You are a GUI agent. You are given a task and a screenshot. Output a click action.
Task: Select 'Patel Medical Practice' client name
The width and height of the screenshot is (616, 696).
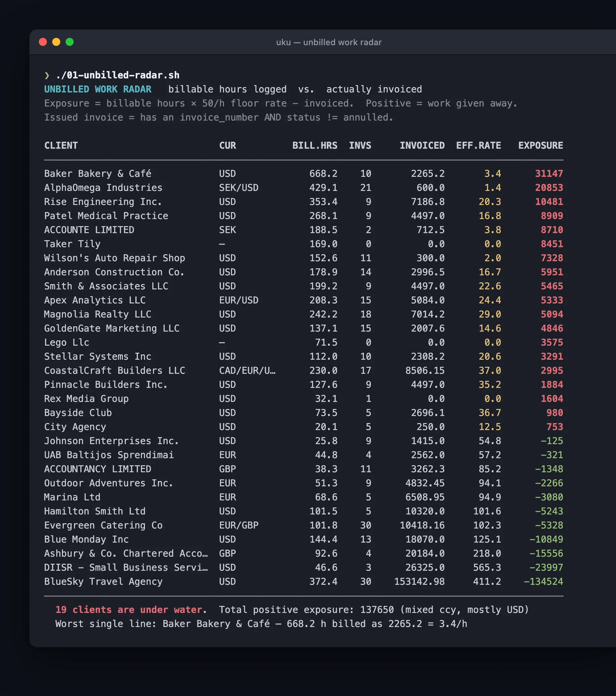[106, 216]
